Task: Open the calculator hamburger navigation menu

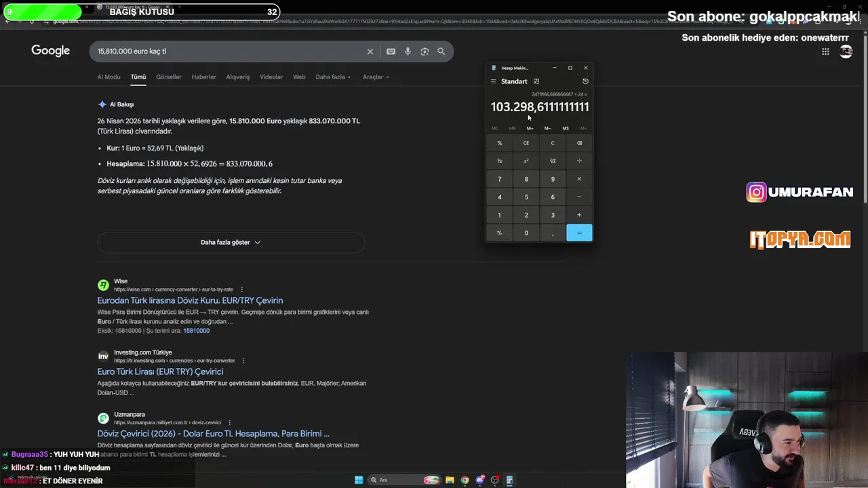Action: pyautogui.click(x=493, y=81)
